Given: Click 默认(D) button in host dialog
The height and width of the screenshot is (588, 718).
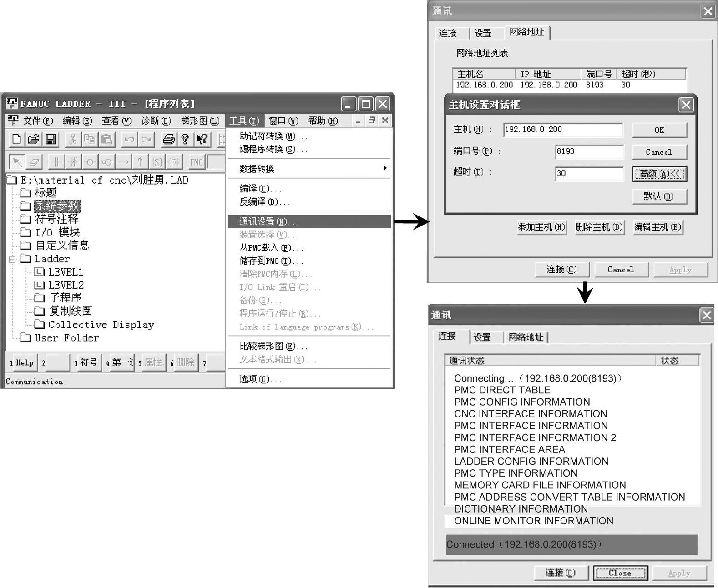Looking at the screenshot, I should (x=659, y=196).
